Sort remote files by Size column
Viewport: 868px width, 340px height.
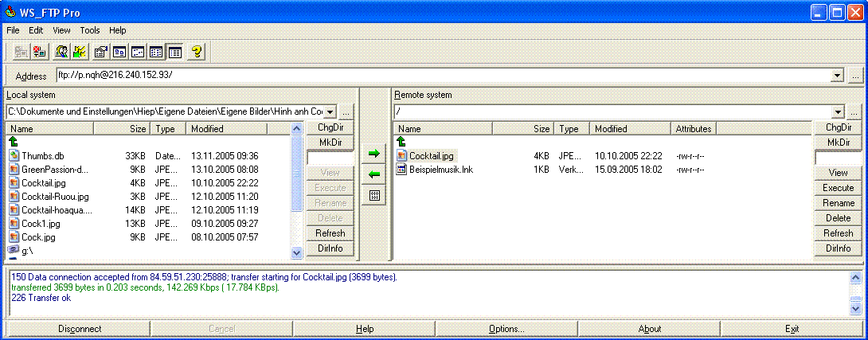[522, 129]
